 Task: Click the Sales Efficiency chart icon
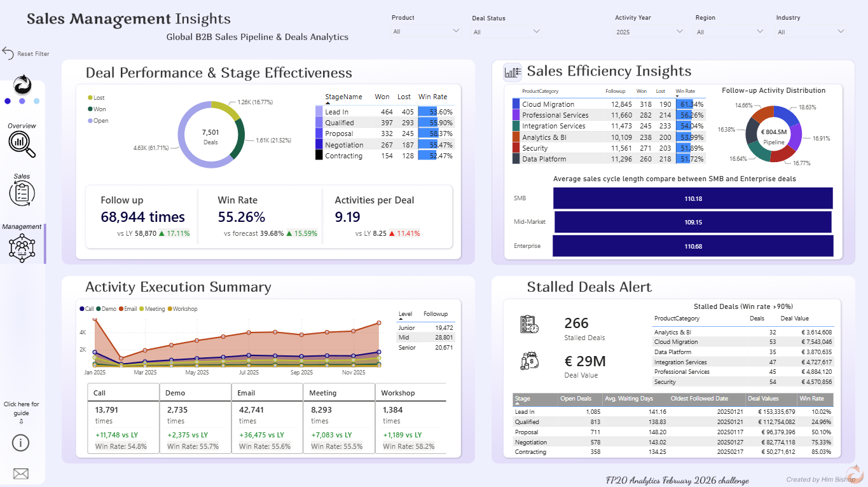[513, 72]
